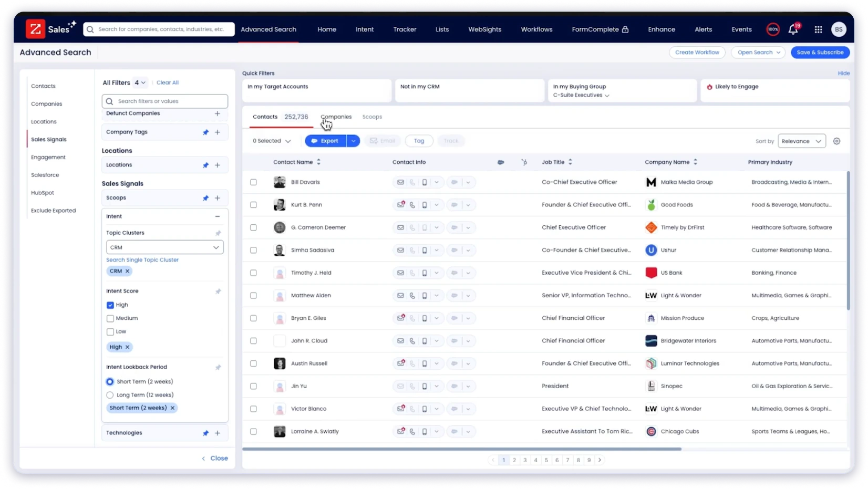Click the email icon for Bill Davaris
Screen dimensions: 868x489
400,182
